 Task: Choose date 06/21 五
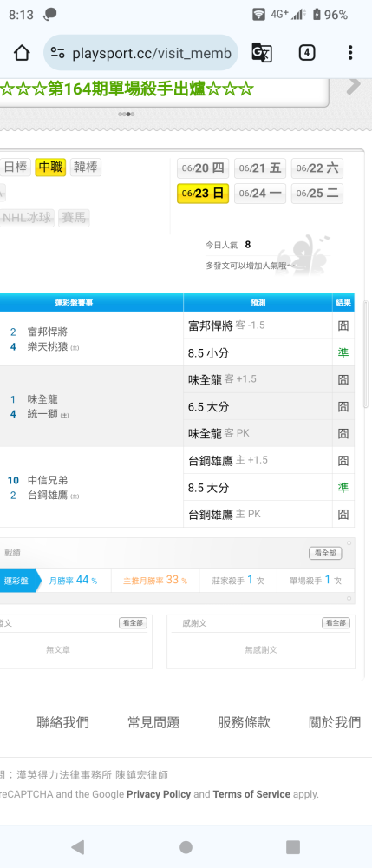pyautogui.click(x=260, y=168)
